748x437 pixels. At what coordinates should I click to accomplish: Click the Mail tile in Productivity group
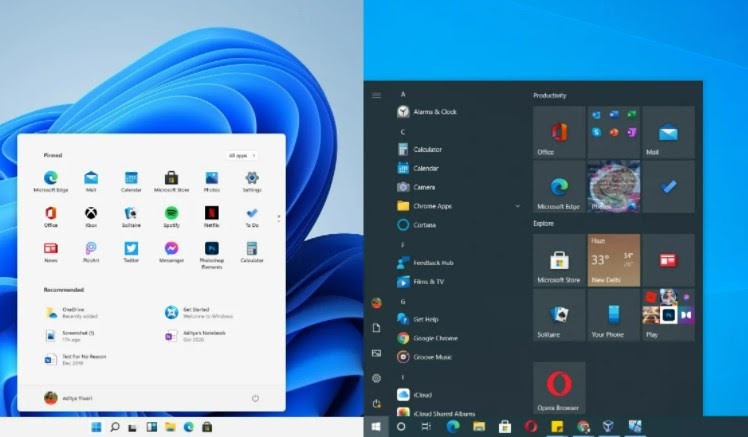668,132
